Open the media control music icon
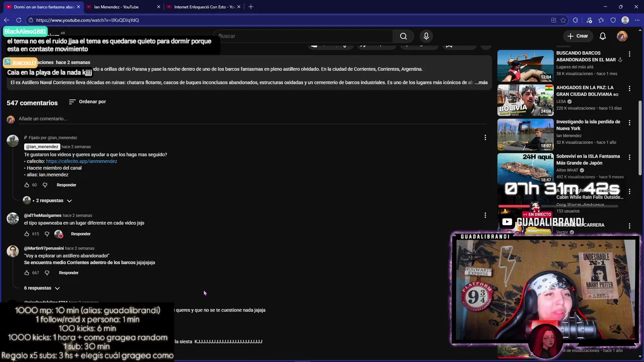The image size is (644, 362). [589, 20]
